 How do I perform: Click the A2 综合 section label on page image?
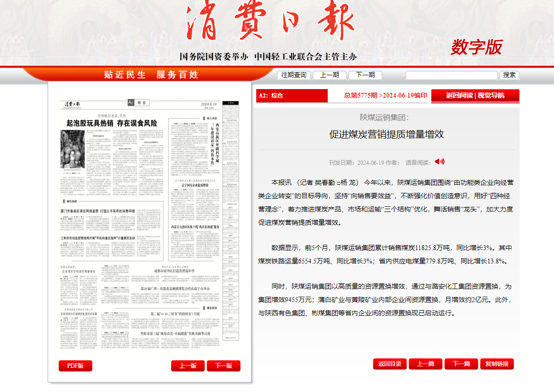pos(139,102)
